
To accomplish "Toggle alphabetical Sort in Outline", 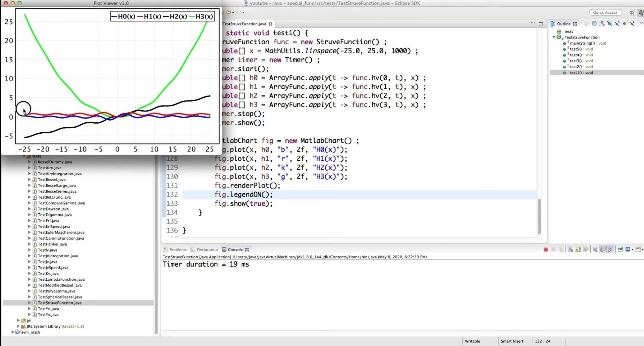I will [x=602, y=24].
